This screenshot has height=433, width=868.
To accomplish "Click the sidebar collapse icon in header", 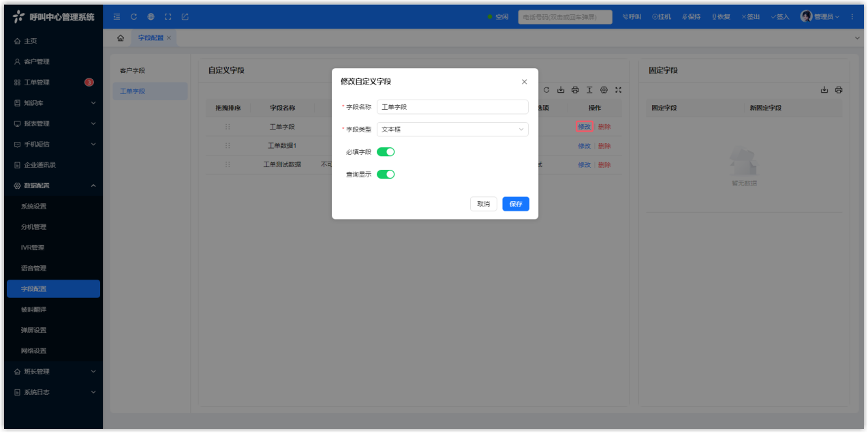I will tap(117, 16).
